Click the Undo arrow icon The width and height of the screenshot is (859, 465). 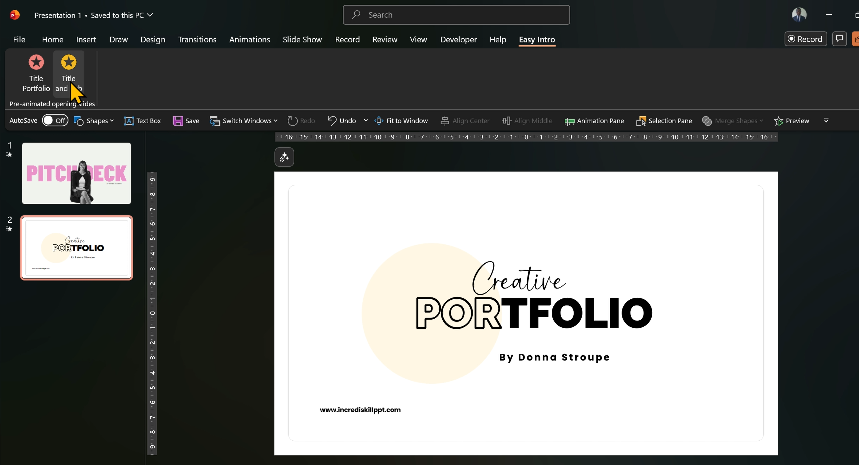[333, 120]
